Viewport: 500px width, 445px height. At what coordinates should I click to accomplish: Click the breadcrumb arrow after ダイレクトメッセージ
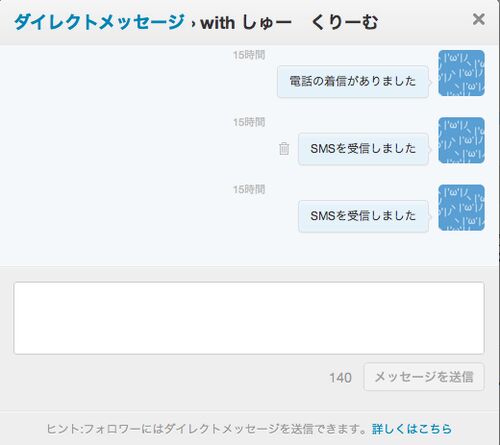[x=193, y=24]
